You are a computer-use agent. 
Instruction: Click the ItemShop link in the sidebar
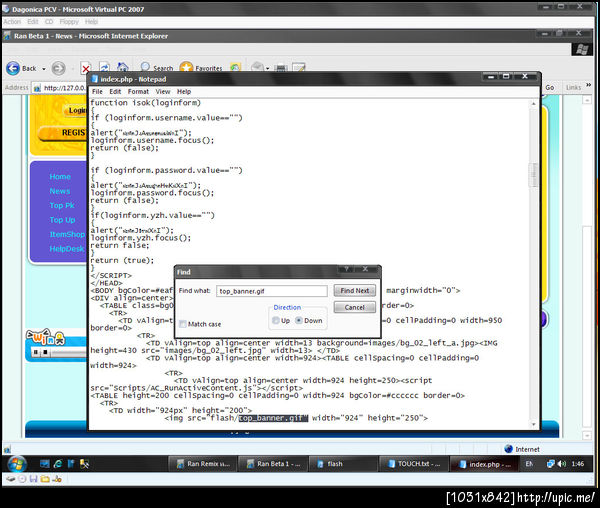67,234
